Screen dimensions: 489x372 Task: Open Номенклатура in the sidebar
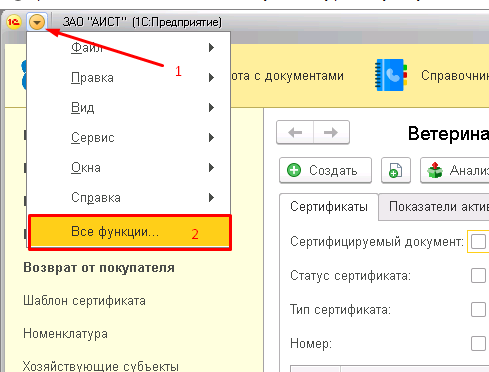coord(65,334)
